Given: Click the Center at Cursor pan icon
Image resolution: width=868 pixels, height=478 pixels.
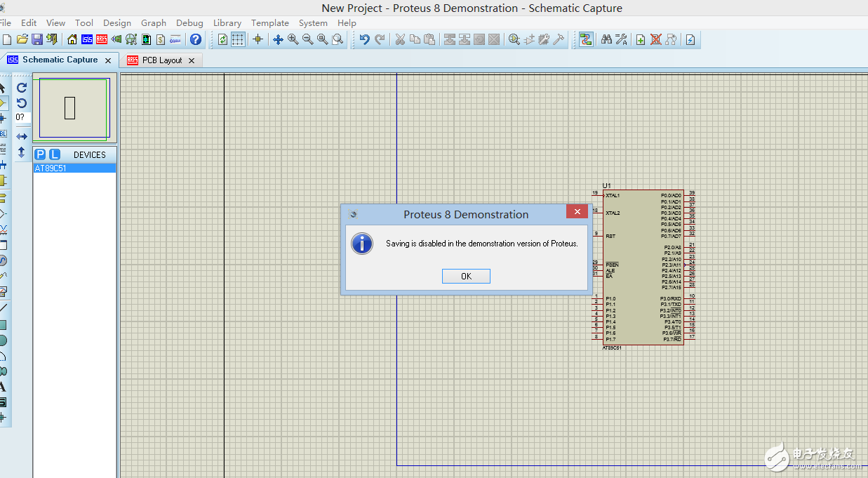Looking at the screenshot, I should pyautogui.click(x=278, y=39).
